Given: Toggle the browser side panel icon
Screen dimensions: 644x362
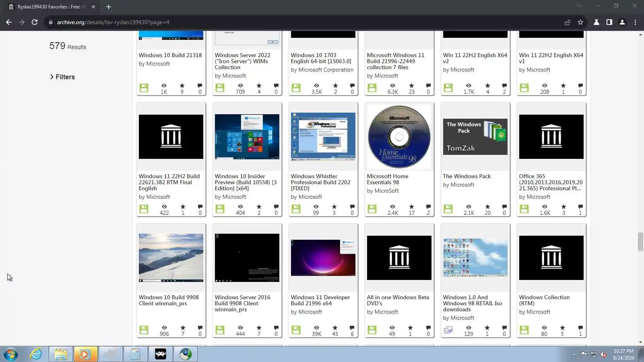Looking at the screenshot, I should 609,22.
